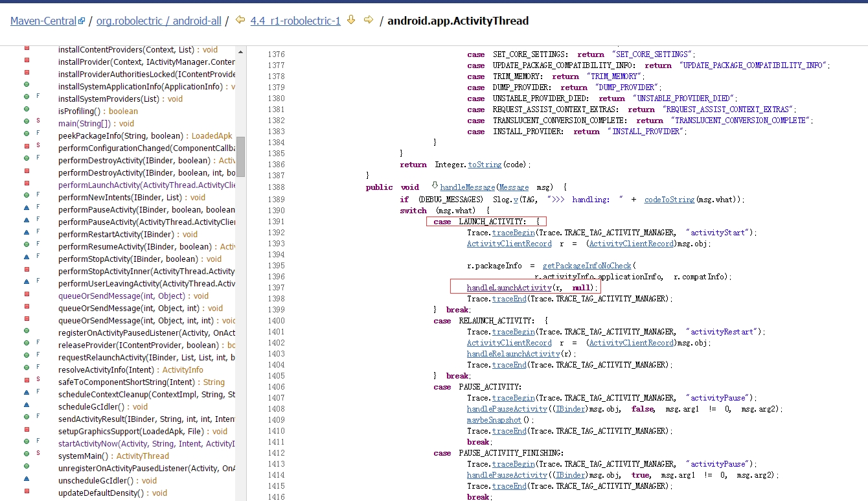Select scheduleGcIdler() in the outline
This screenshot has height=501, width=868.
tap(103, 406)
